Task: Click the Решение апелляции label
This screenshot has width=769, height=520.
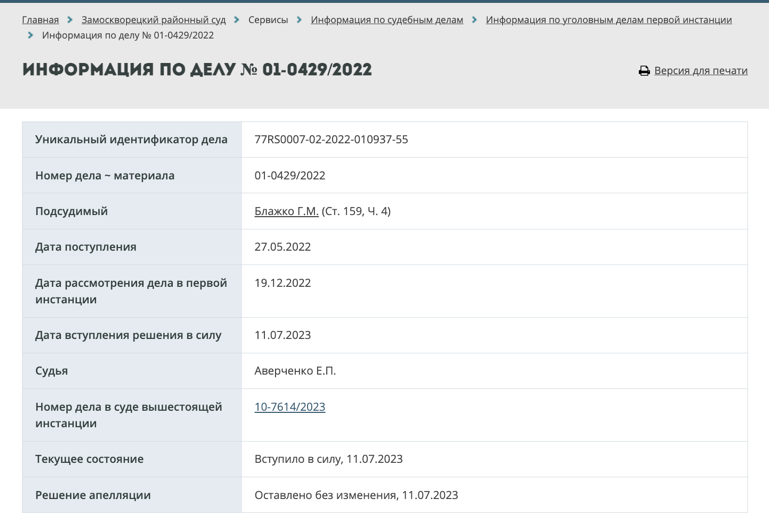Action: [x=93, y=495]
